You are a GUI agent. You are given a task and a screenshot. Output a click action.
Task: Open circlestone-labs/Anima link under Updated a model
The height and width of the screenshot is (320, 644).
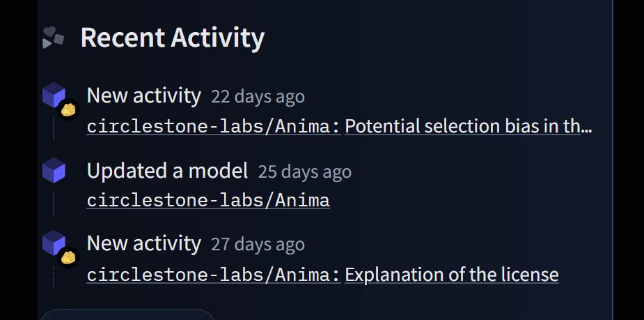[x=208, y=201]
